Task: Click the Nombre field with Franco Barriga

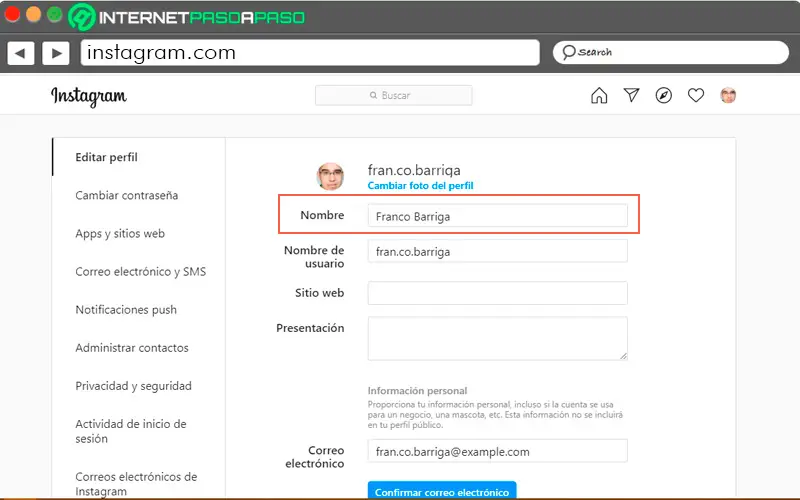Action: [x=497, y=216]
